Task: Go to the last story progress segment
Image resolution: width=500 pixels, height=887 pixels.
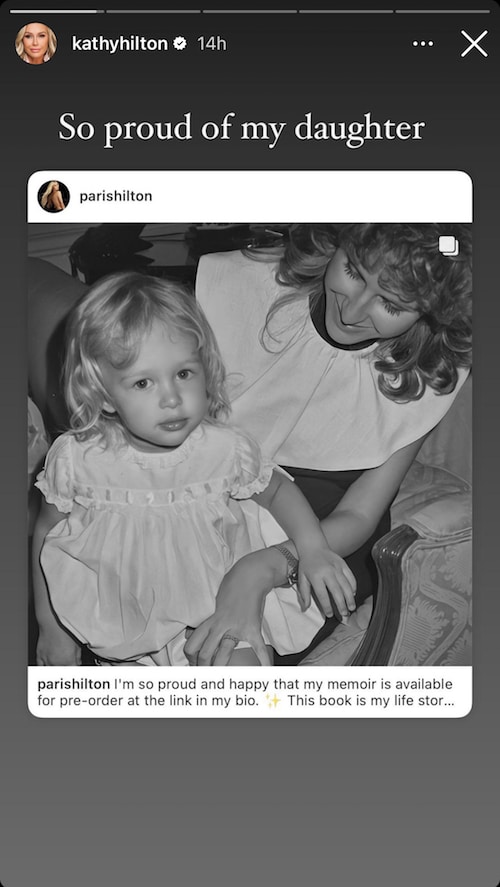Action: pyautogui.click(x=442, y=11)
